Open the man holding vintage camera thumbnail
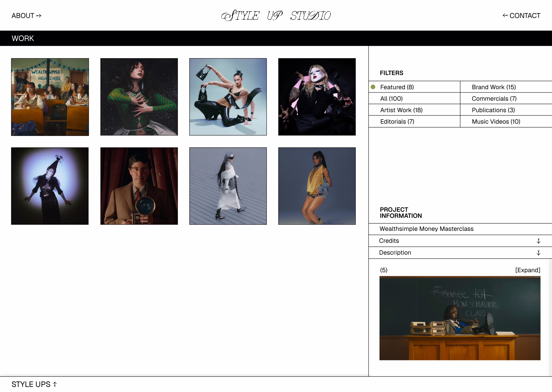The width and height of the screenshot is (552, 392). (x=139, y=186)
